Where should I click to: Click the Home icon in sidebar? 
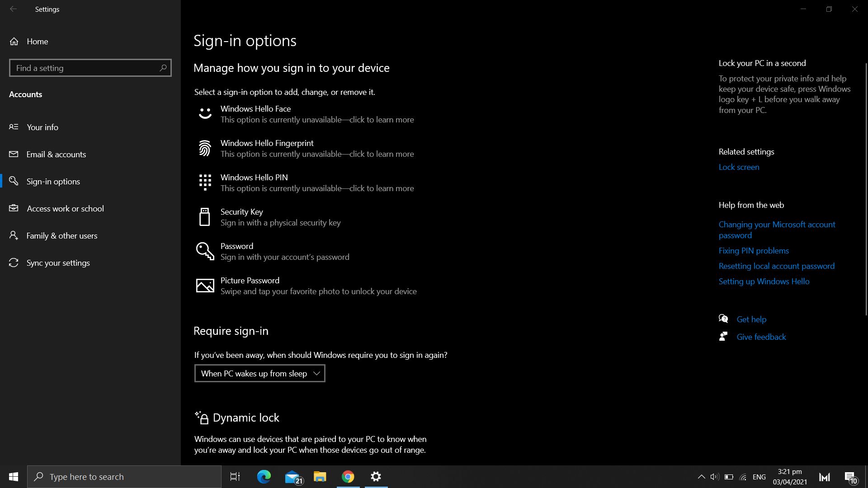click(14, 41)
